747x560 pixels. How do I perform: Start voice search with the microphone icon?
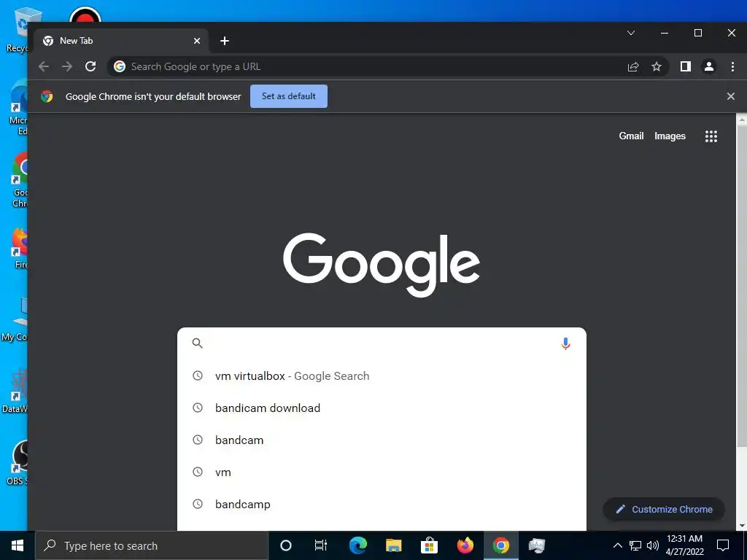click(565, 343)
